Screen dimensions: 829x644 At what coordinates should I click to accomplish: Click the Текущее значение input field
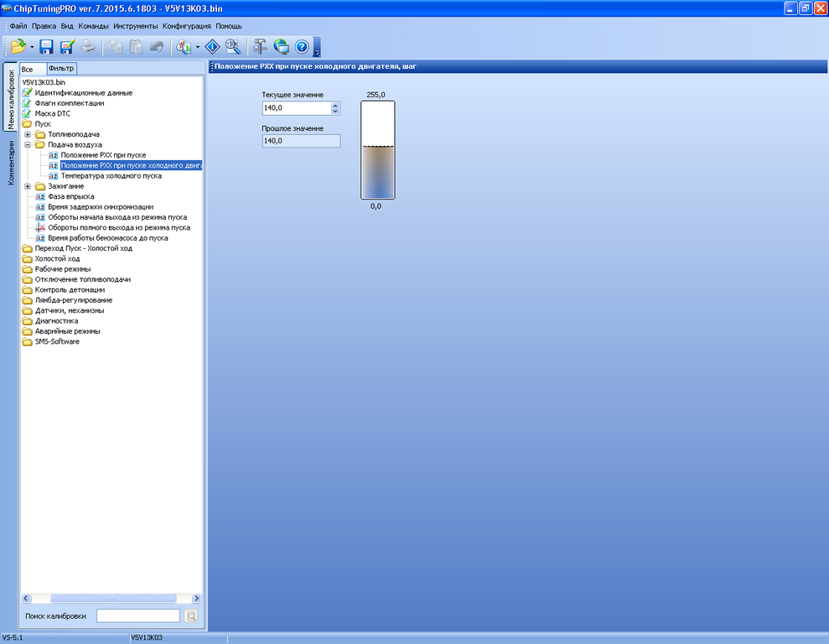(x=297, y=108)
